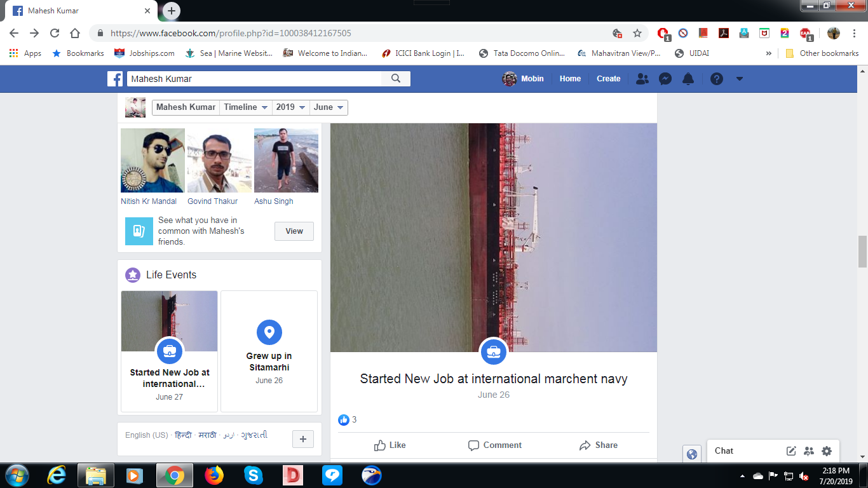Open the UIDAI bookmark

(691, 53)
